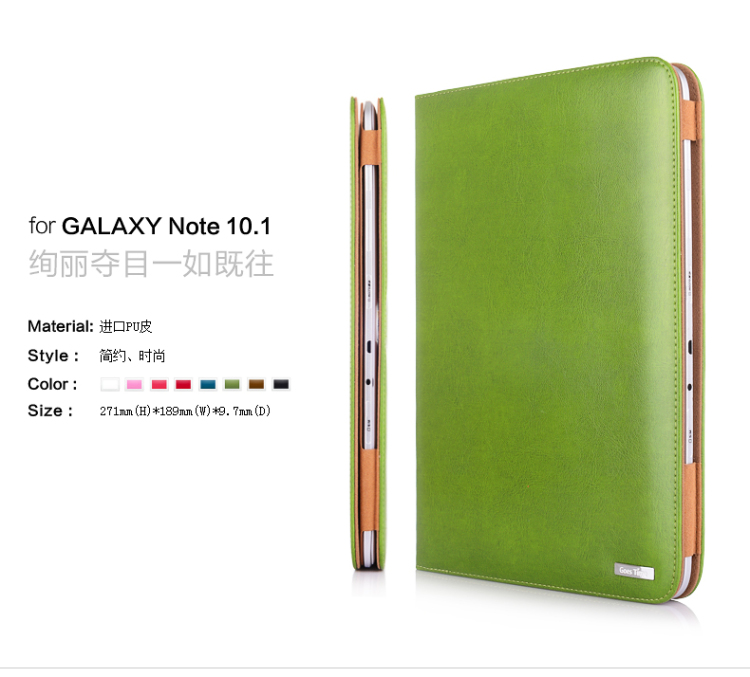Screen dimensions: 750x677
Task: Choose the rose pink color swatch
Action: tap(159, 384)
